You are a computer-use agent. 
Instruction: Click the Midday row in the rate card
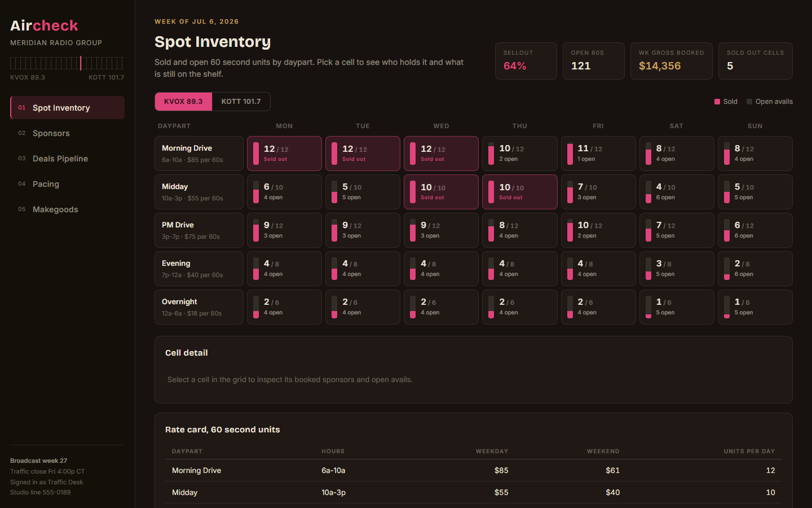tap(474, 492)
